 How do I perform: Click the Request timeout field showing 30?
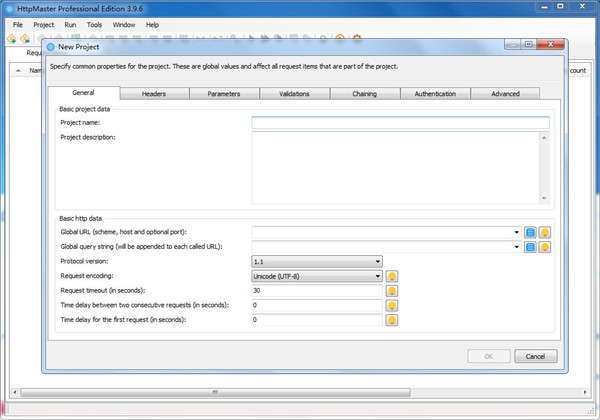pyautogui.click(x=317, y=291)
